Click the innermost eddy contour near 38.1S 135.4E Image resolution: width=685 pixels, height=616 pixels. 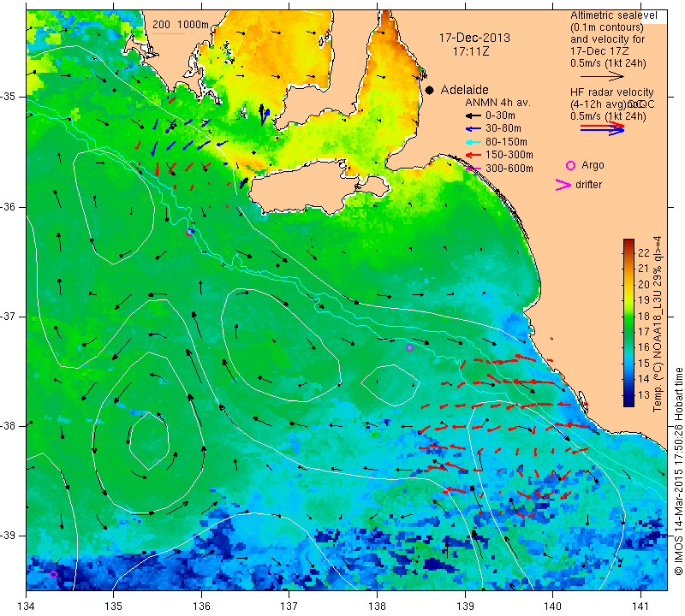coord(148,440)
